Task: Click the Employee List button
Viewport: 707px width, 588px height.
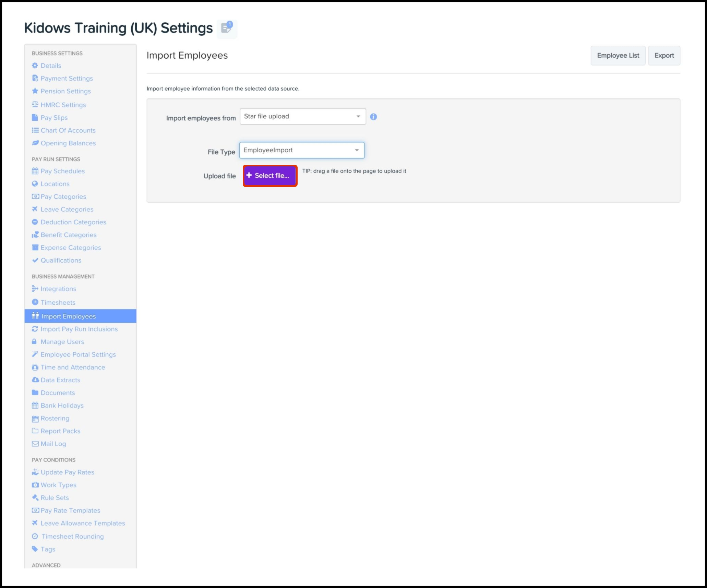Action: click(x=618, y=56)
